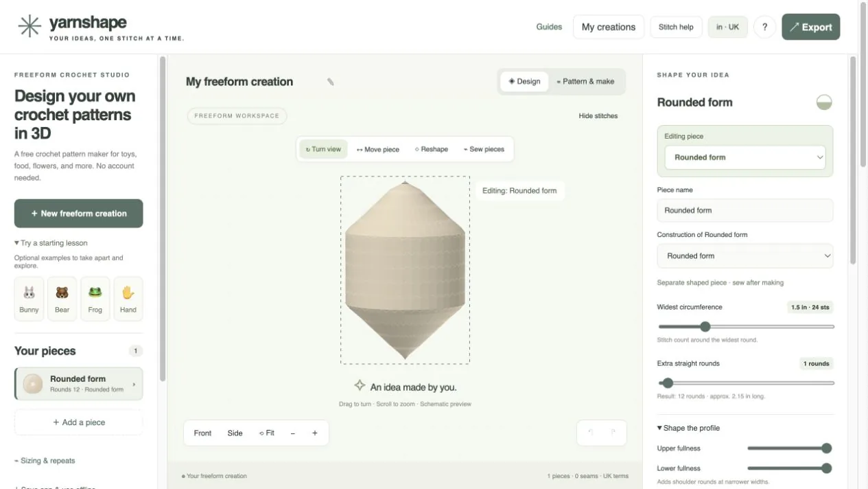
Task: Click the 3D rounded form model
Action: (405, 270)
